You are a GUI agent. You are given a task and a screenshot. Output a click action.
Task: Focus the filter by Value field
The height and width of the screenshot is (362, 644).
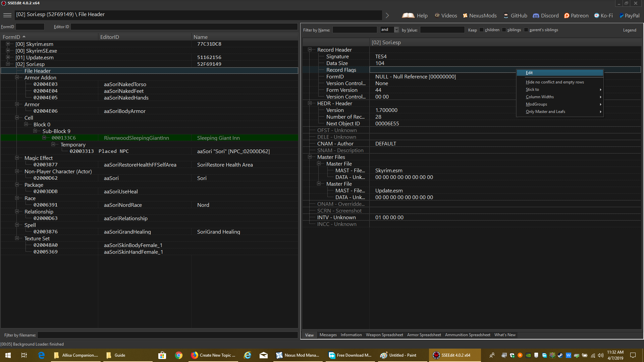(x=442, y=30)
